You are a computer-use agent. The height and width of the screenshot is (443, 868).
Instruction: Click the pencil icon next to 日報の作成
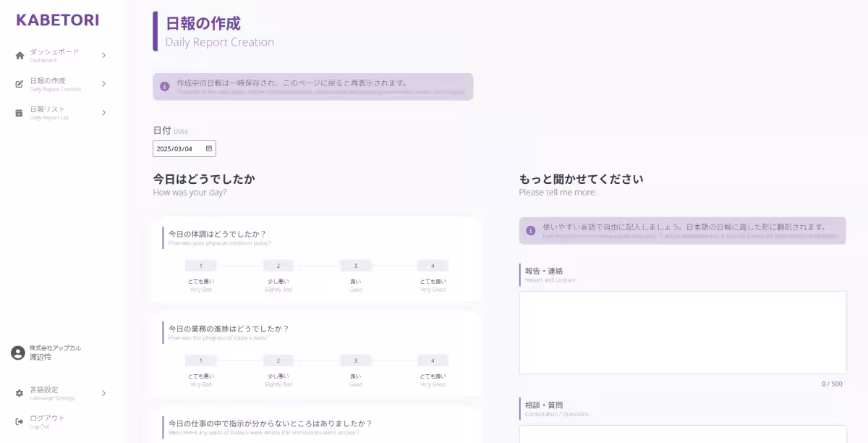click(x=18, y=83)
